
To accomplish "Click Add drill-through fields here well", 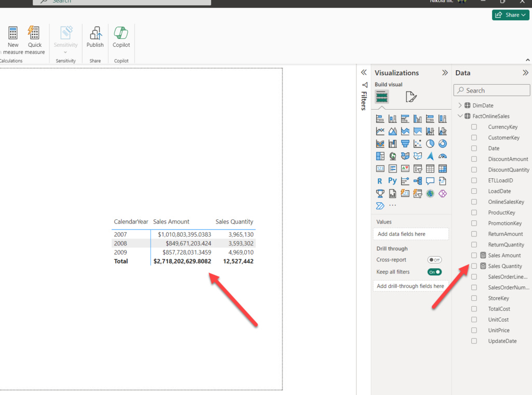I will (410, 286).
